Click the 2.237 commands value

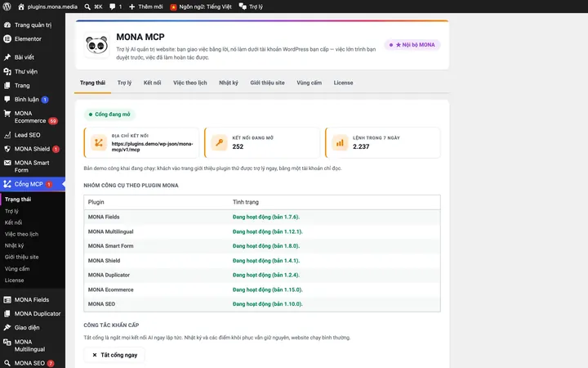tap(361, 146)
